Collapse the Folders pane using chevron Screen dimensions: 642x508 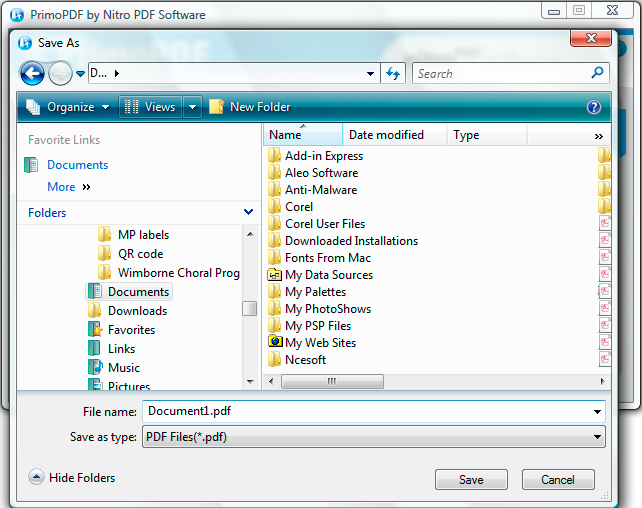tap(249, 212)
